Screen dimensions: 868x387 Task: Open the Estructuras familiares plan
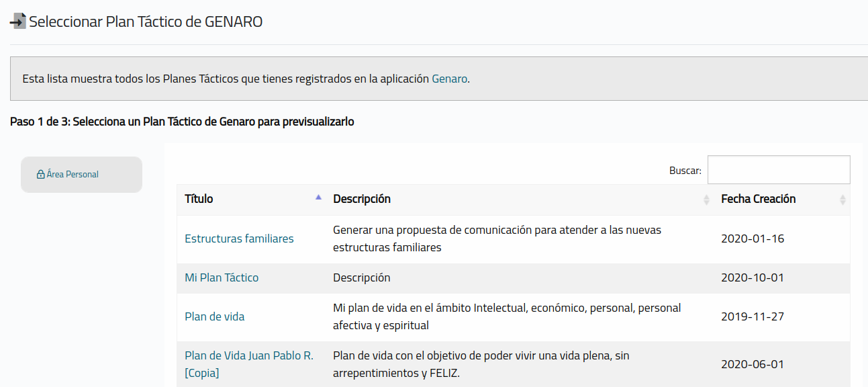239,239
